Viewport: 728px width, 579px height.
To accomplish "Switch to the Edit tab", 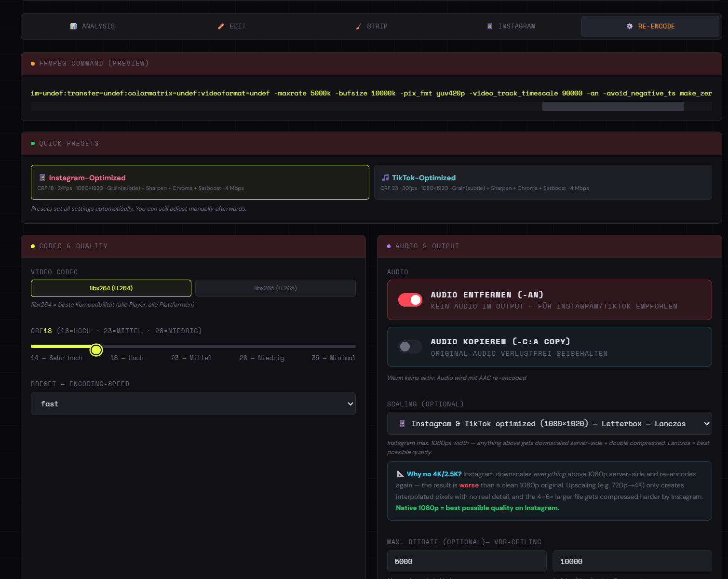I will click(x=231, y=27).
